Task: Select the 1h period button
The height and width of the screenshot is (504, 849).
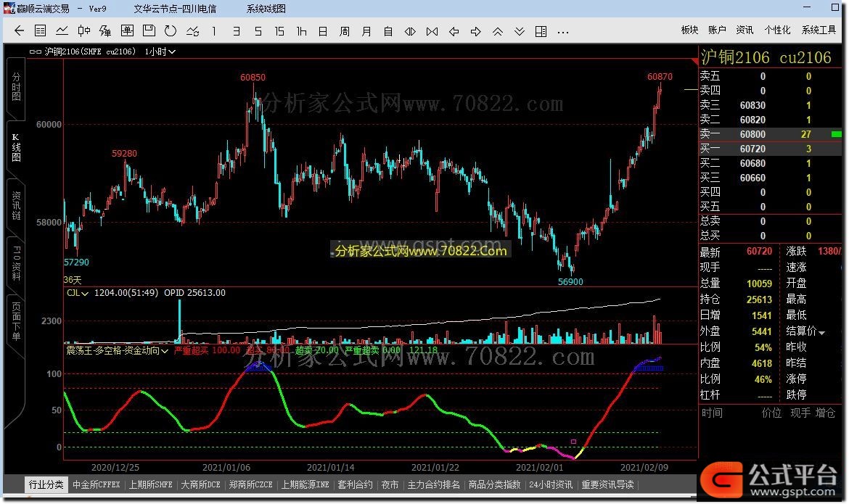Action: [x=302, y=31]
